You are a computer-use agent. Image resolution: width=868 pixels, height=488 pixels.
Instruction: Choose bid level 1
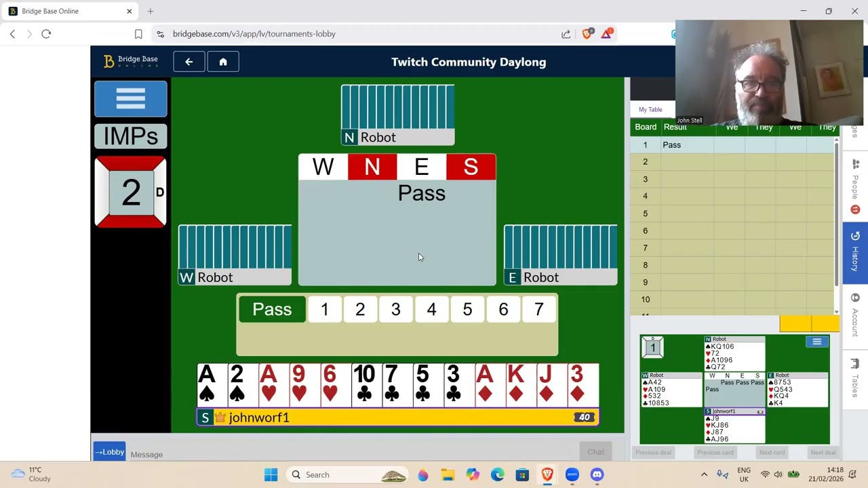tap(324, 310)
